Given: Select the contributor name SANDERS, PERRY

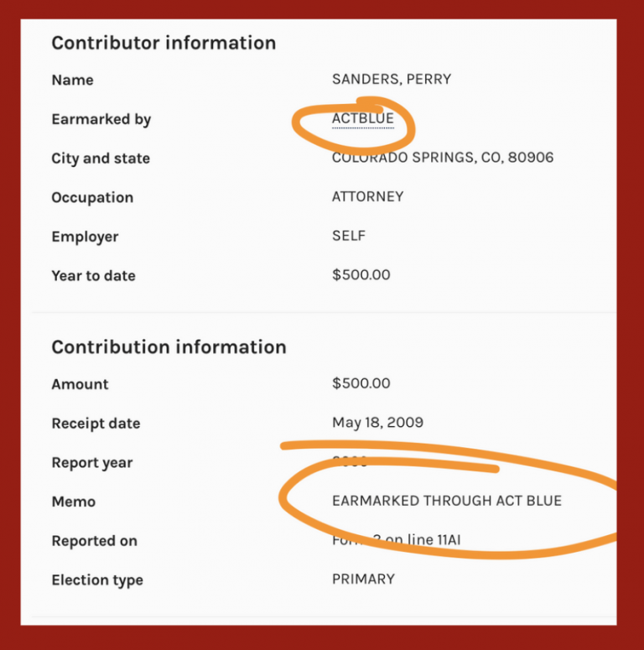Looking at the screenshot, I should pyautogui.click(x=392, y=80).
